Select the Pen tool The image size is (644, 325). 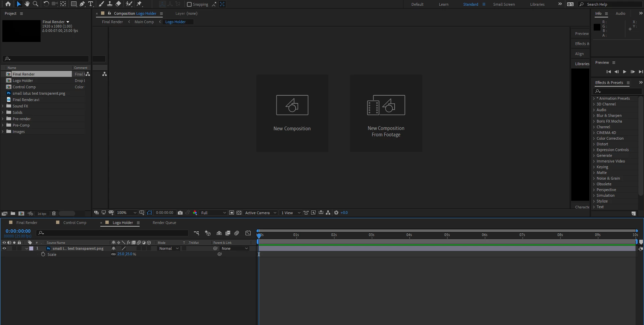(x=82, y=4)
